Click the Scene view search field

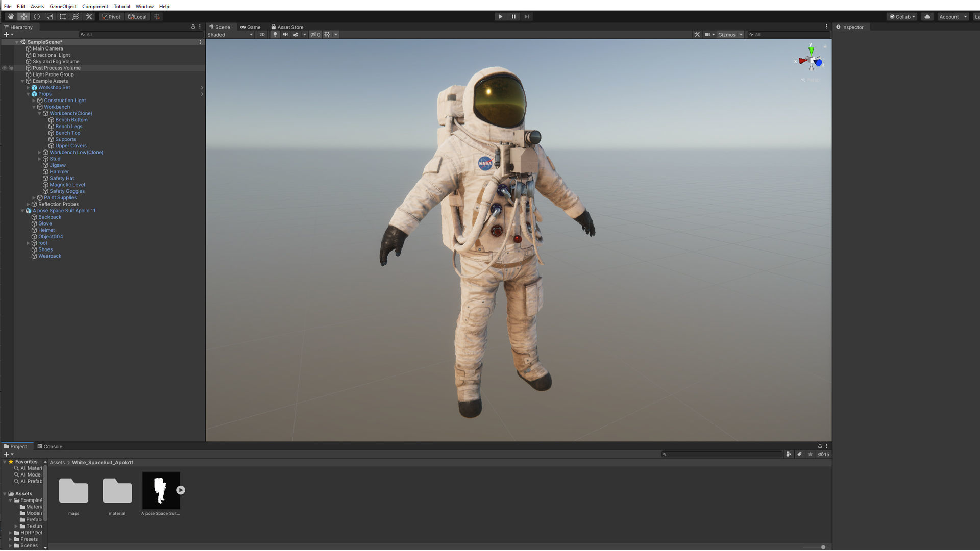point(789,35)
